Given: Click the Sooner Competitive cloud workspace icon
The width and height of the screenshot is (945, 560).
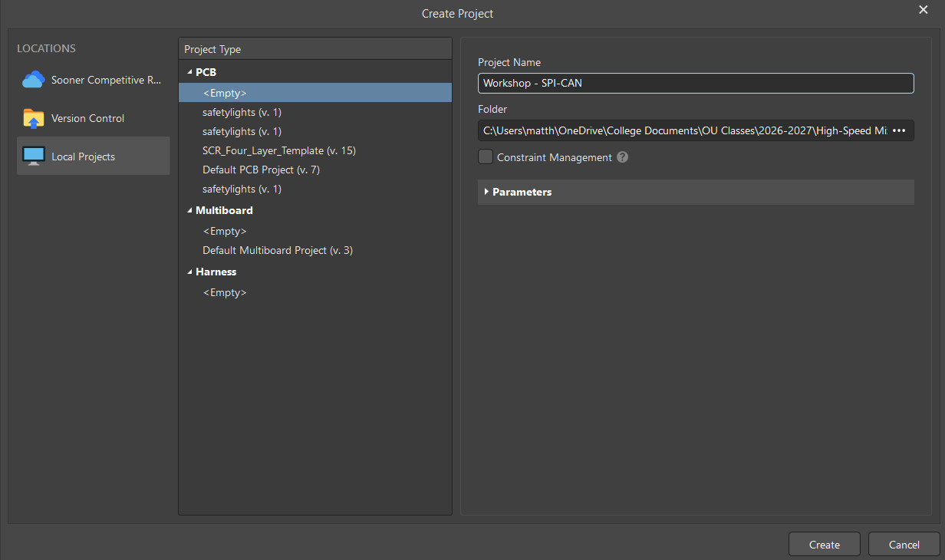Looking at the screenshot, I should 34,80.
